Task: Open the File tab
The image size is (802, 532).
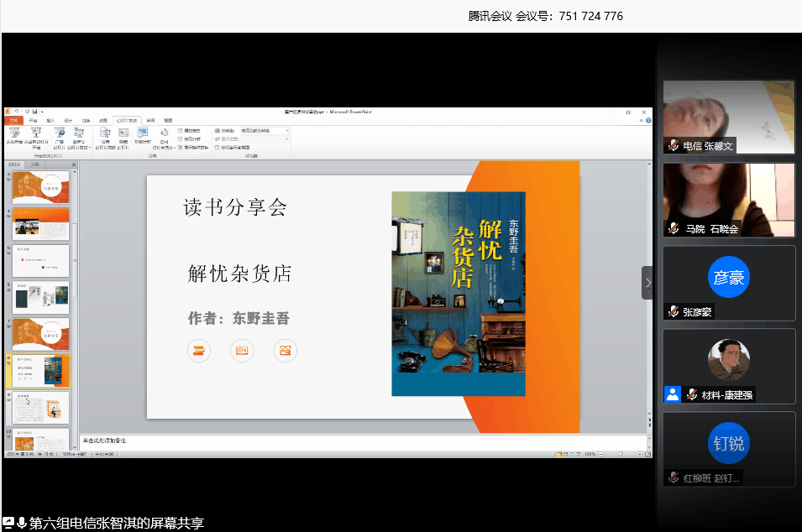Action: pos(13,121)
